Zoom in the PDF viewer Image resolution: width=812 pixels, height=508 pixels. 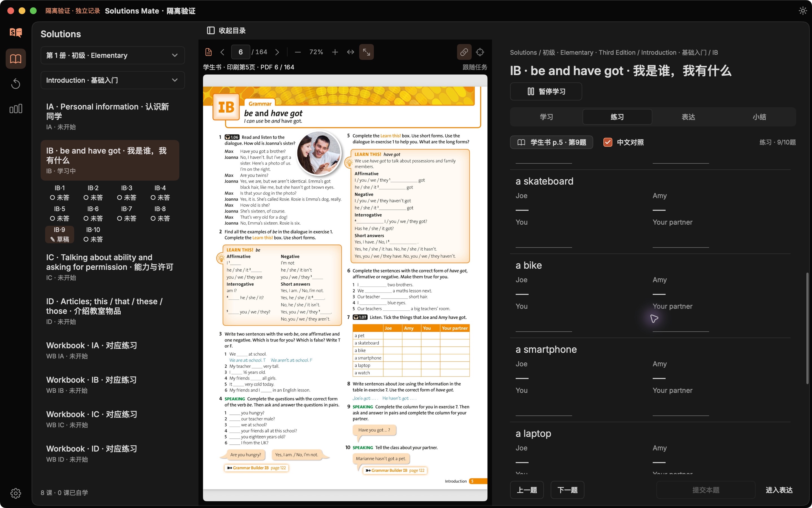(x=335, y=52)
